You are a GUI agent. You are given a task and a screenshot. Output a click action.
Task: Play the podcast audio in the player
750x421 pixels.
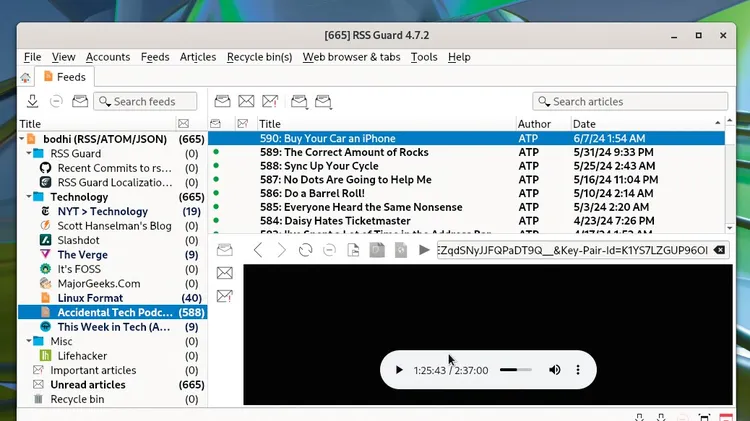coord(399,370)
